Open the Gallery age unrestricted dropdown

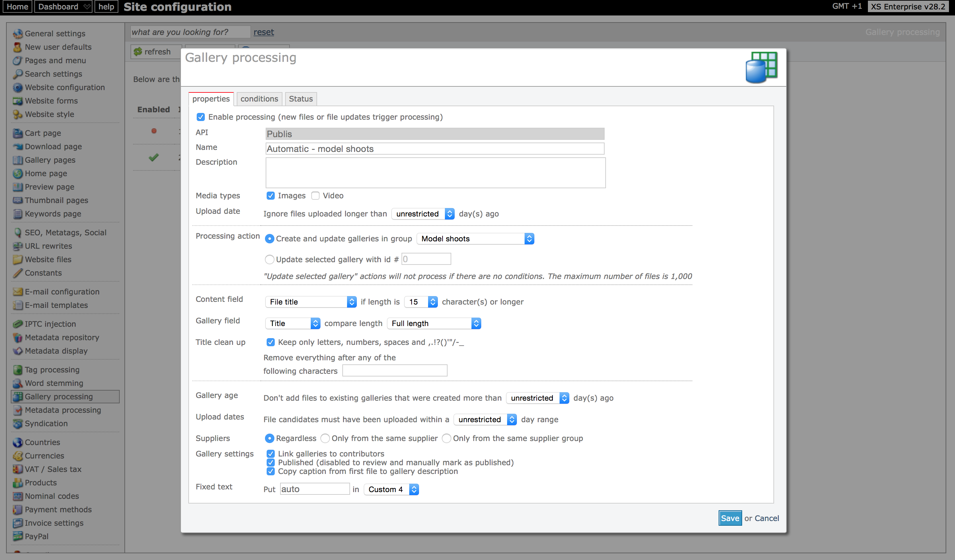(538, 398)
